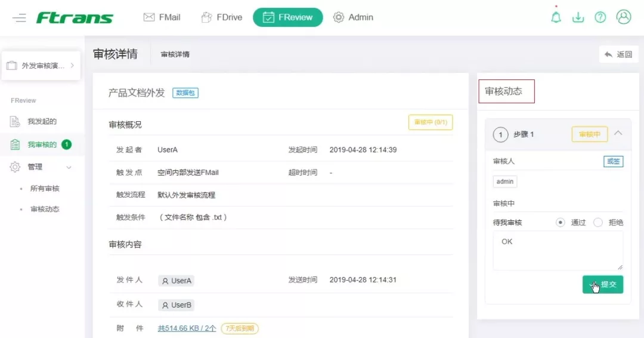Open the downloads icon
This screenshot has height=338, width=644.
[578, 17]
